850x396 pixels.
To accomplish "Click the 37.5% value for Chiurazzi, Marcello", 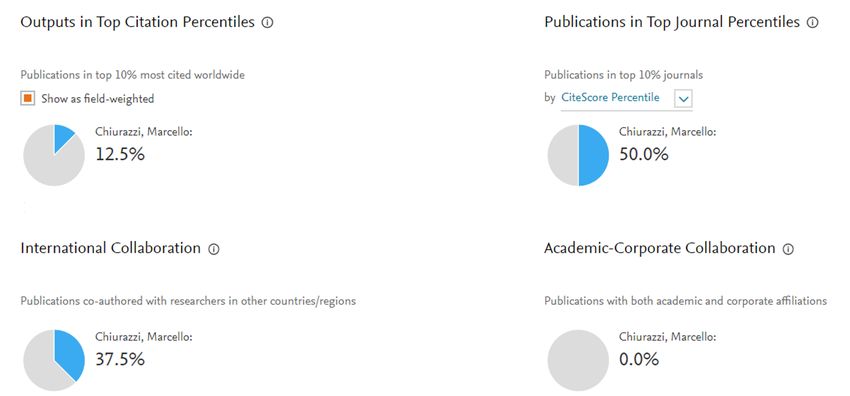I will click(x=120, y=359).
